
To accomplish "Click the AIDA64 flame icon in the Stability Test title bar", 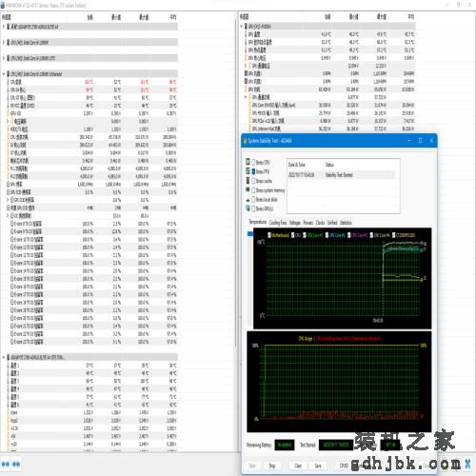I will point(245,141).
